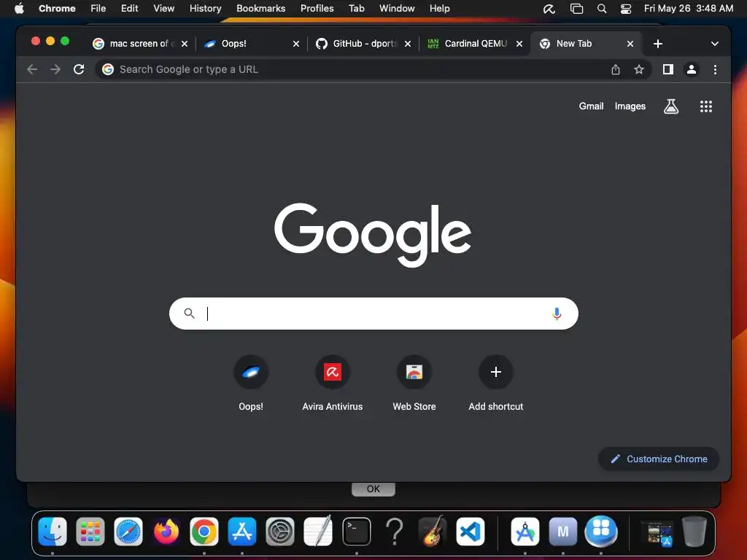747x560 pixels.
Task: Launch Visual Studio Code from the dock
Action: (471, 532)
